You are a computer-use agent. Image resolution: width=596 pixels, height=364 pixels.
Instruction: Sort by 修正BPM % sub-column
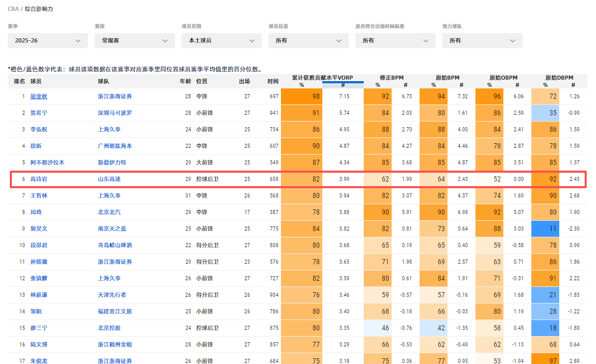378,85
